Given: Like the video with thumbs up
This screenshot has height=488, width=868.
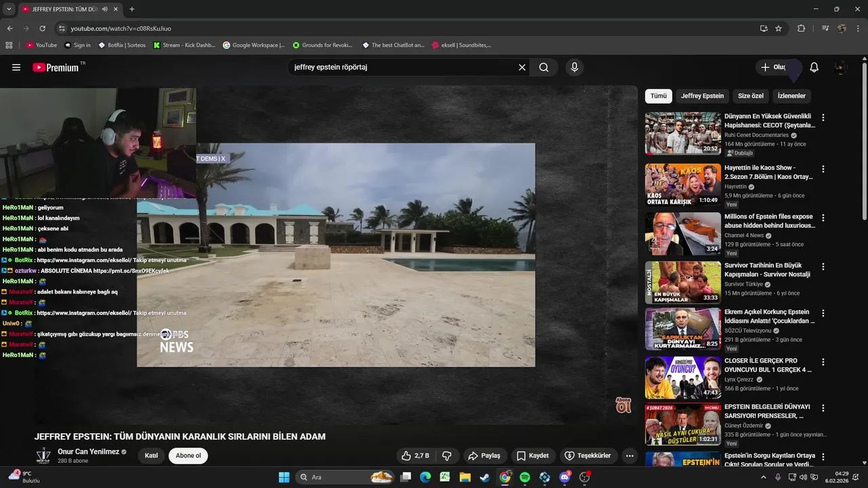Looking at the screenshot, I should pos(415,455).
